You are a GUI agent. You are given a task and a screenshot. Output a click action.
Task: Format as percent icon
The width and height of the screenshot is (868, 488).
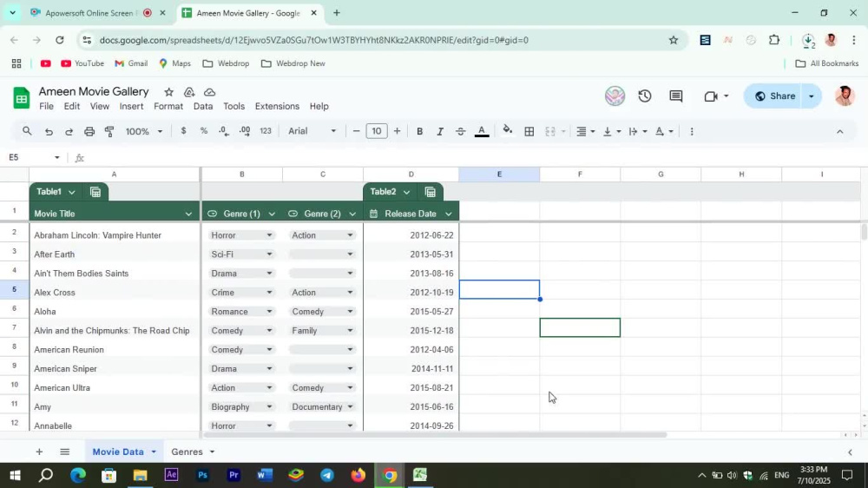(204, 131)
